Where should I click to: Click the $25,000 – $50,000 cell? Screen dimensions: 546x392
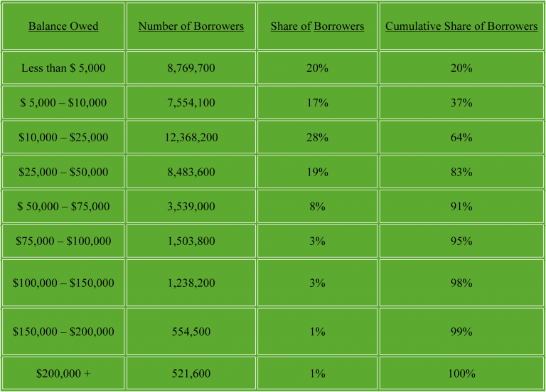coord(63,171)
